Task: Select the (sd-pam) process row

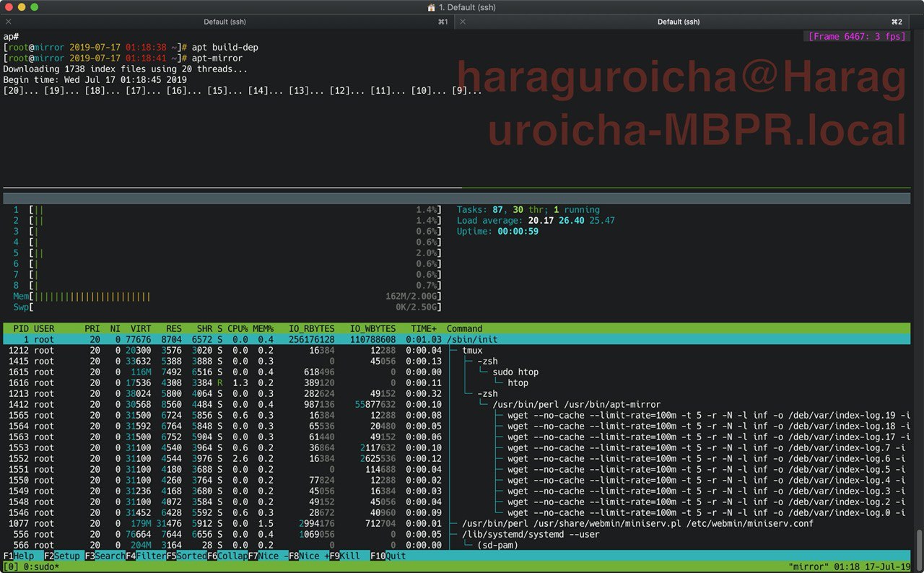Action: (456, 545)
